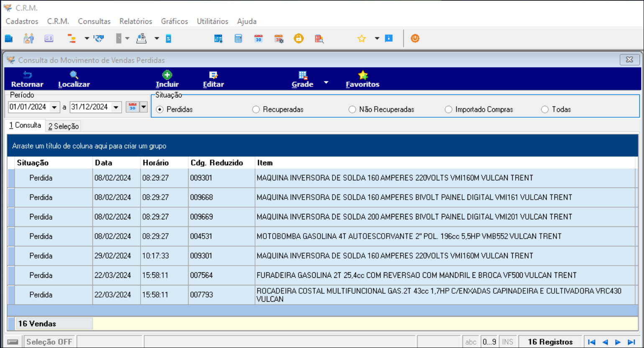Click the Retornar button
The image size is (644, 348).
coord(27,79)
